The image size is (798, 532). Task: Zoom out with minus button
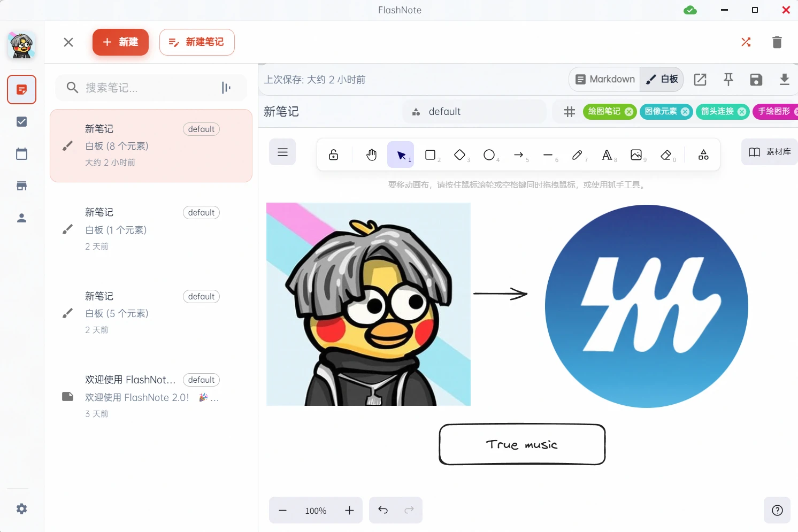283,511
